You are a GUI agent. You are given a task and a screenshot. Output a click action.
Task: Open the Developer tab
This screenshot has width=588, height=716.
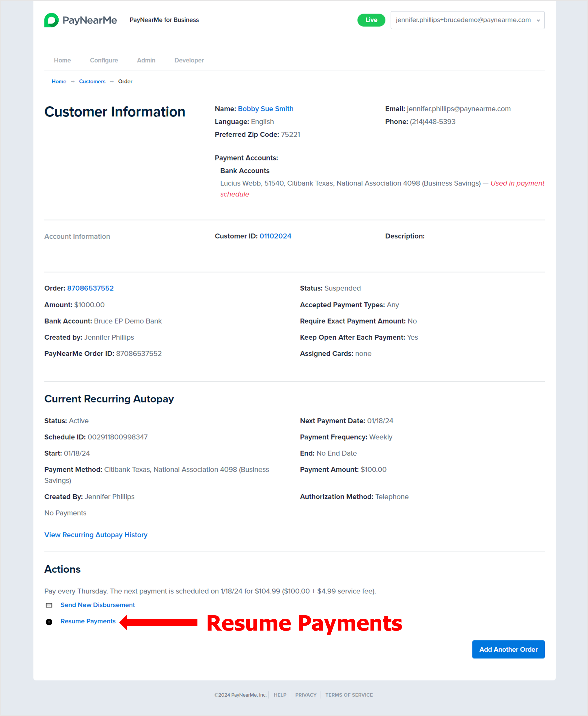pos(189,60)
